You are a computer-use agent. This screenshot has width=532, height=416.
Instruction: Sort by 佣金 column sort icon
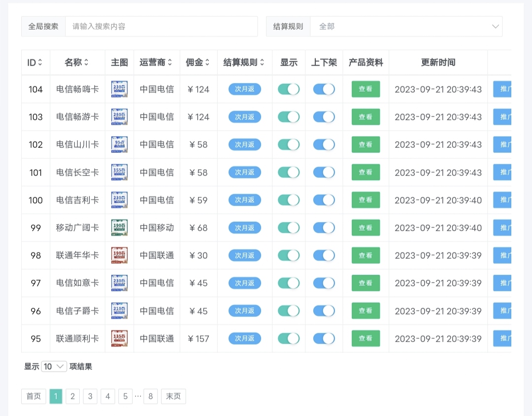pos(207,63)
